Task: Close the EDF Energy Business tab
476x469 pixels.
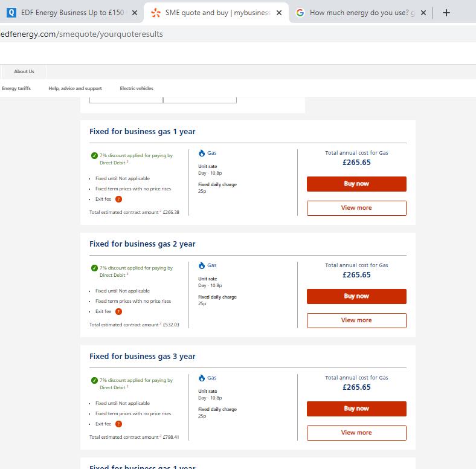Action: [135, 13]
